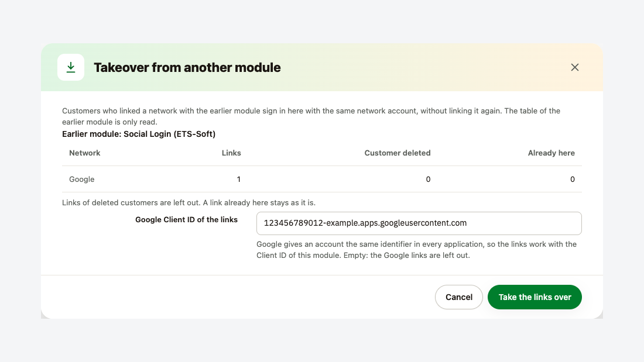Click the Takeover from another module title
The width and height of the screenshot is (644, 362).
[187, 67]
